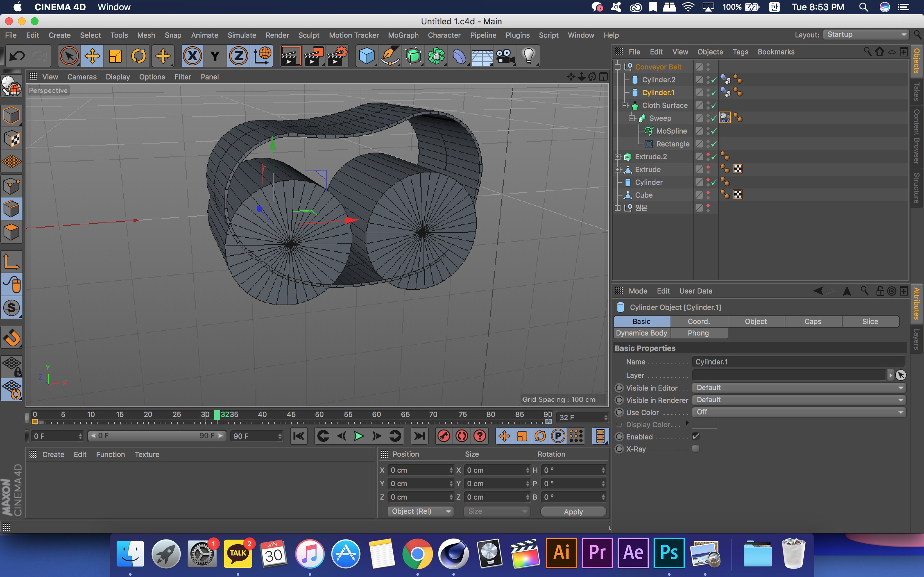Enable the X-Ray checkbox

click(696, 448)
